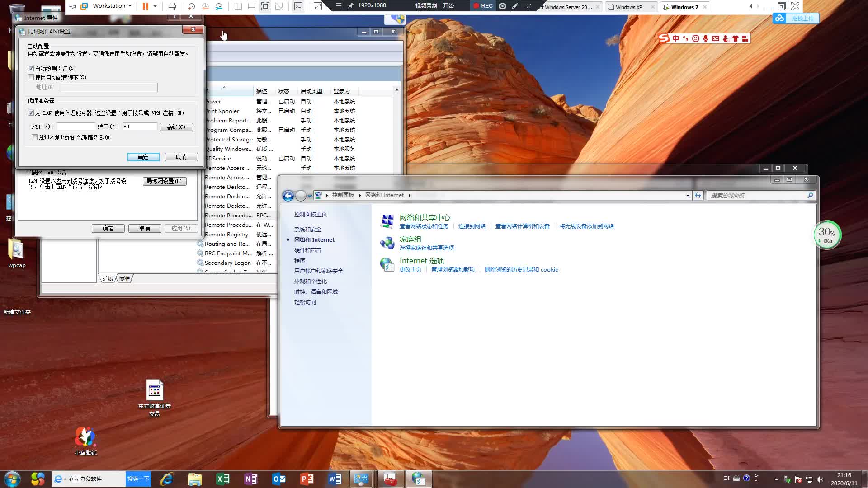Click 取消 button in LAN settings
This screenshot has height=488, width=868.
[x=181, y=157]
